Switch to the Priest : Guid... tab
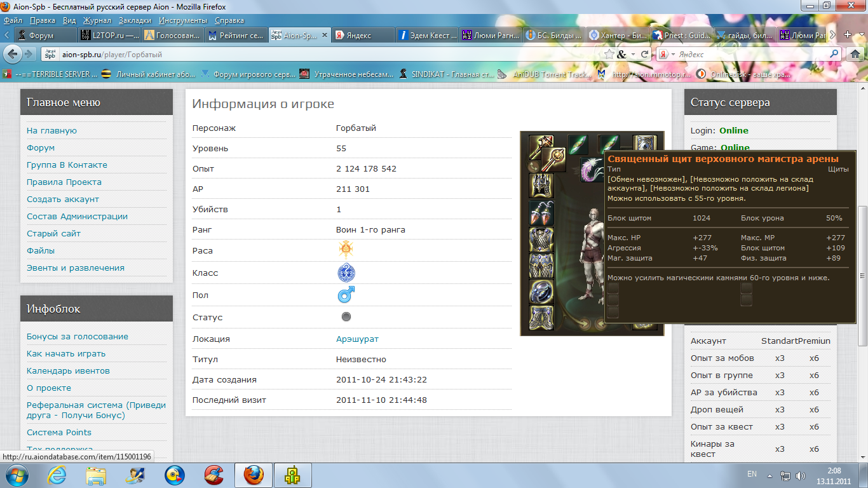 click(x=681, y=36)
